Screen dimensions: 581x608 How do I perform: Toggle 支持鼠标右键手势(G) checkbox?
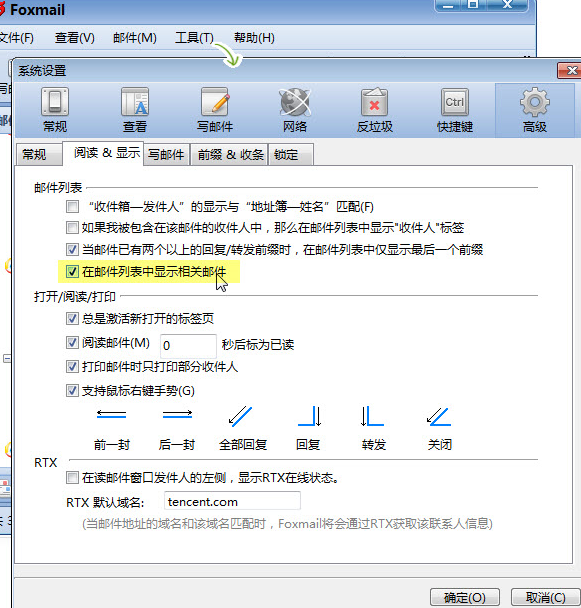(x=72, y=390)
